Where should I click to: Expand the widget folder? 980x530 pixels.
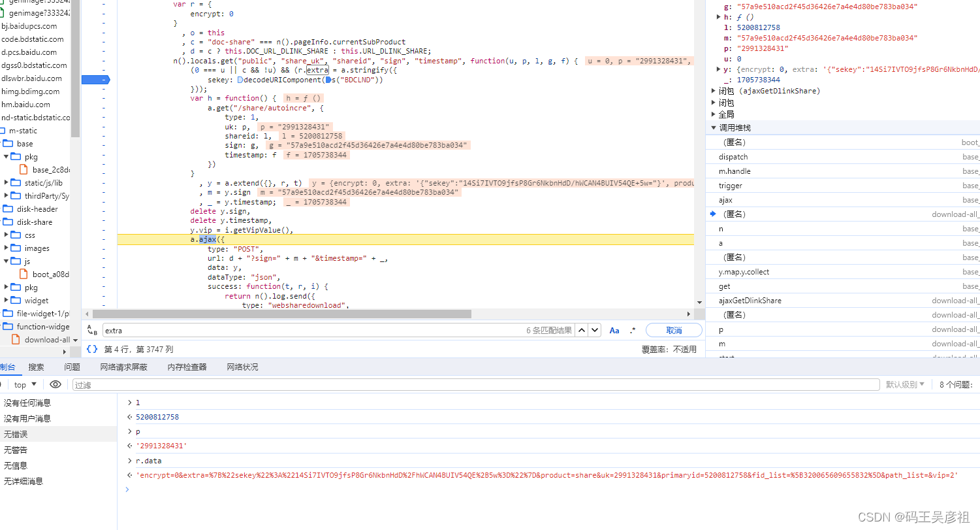tap(7, 301)
